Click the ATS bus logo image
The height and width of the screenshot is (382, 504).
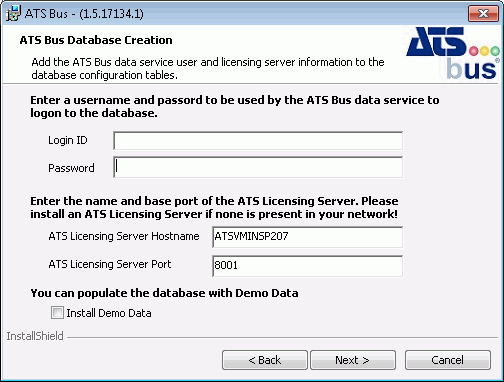[453, 53]
